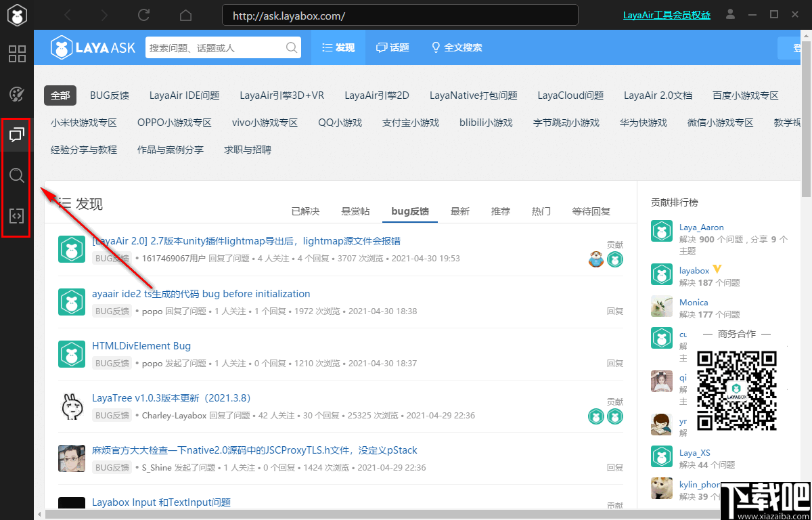This screenshot has height=520, width=812.
Task: Open the forum chat panel in the left sidebar
Action: pyautogui.click(x=16, y=135)
